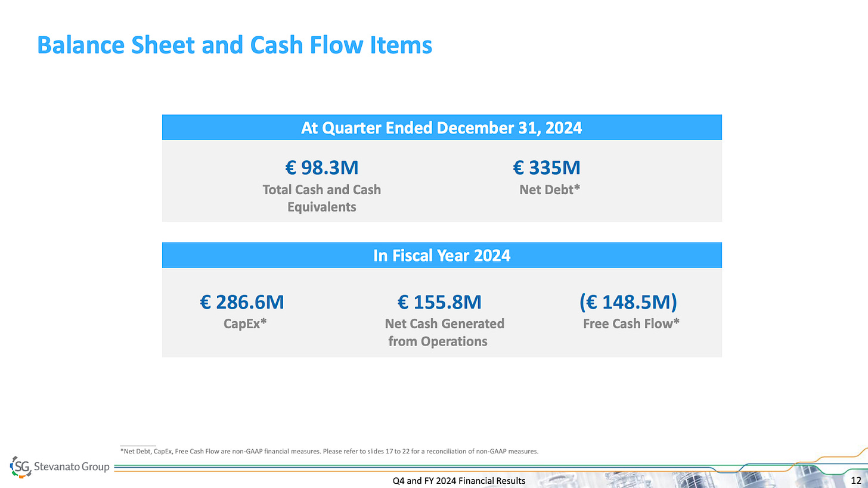868x488 pixels.
Task: Click the 'CapEx*' label
Action: click(244, 325)
